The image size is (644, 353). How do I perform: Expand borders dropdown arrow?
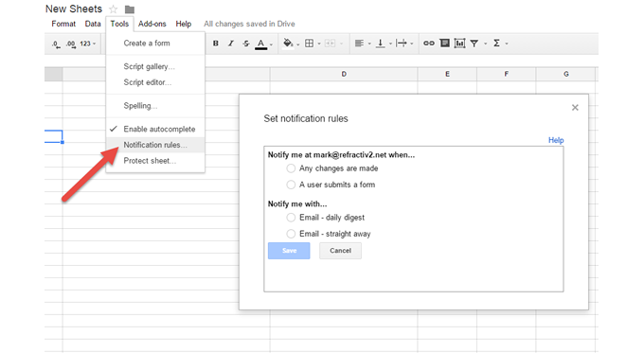pos(319,44)
